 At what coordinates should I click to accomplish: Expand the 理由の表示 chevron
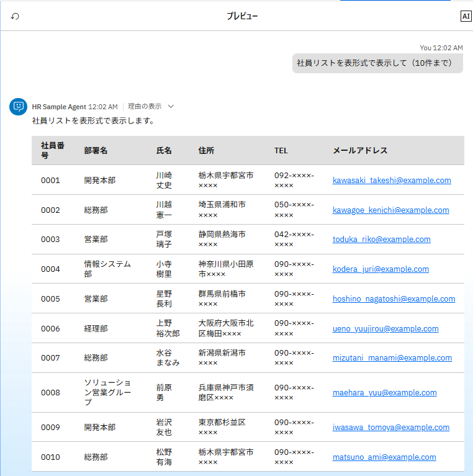pyautogui.click(x=171, y=106)
